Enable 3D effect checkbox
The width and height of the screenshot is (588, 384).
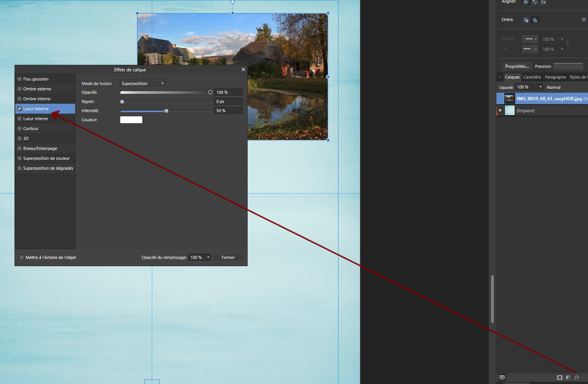[19, 138]
